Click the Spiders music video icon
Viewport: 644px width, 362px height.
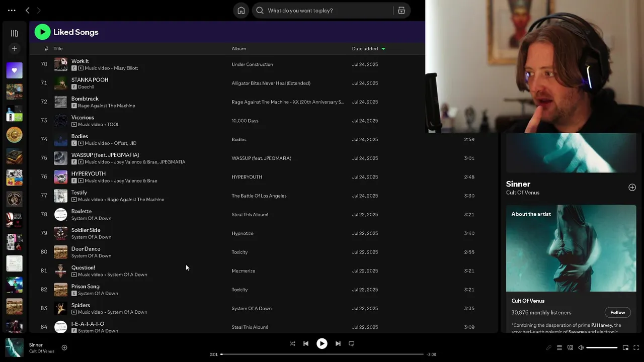click(x=74, y=312)
